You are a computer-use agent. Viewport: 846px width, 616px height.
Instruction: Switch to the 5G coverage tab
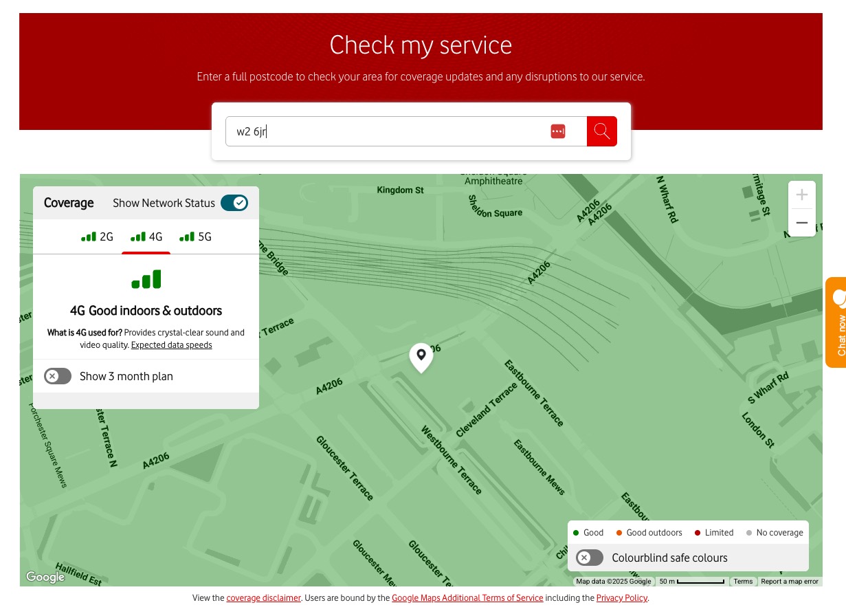point(196,237)
